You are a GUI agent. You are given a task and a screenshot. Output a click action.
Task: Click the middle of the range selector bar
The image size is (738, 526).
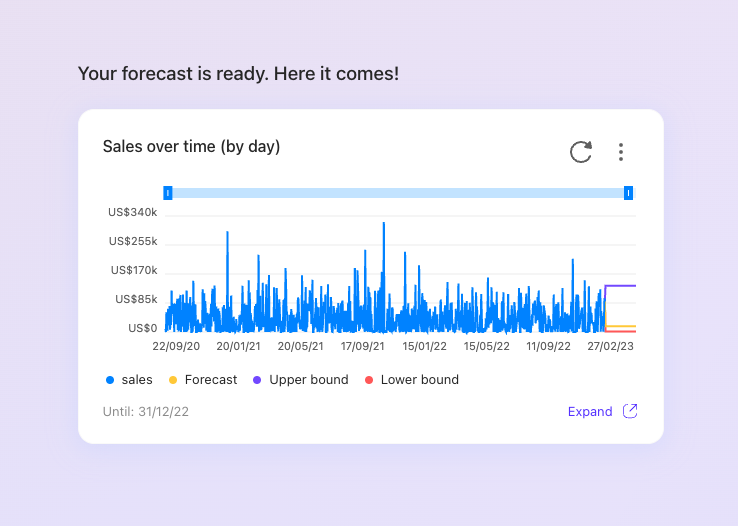click(398, 192)
